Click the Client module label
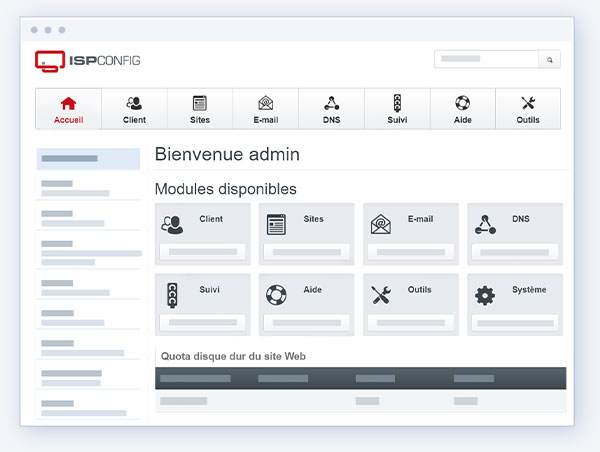Image resolution: width=600 pixels, height=452 pixels. pyautogui.click(x=211, y=219)
